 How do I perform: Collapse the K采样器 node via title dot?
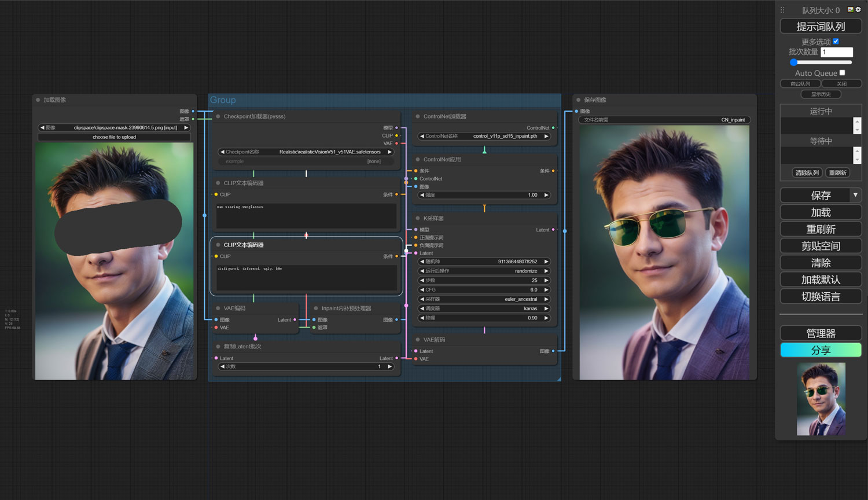point(418,218)
